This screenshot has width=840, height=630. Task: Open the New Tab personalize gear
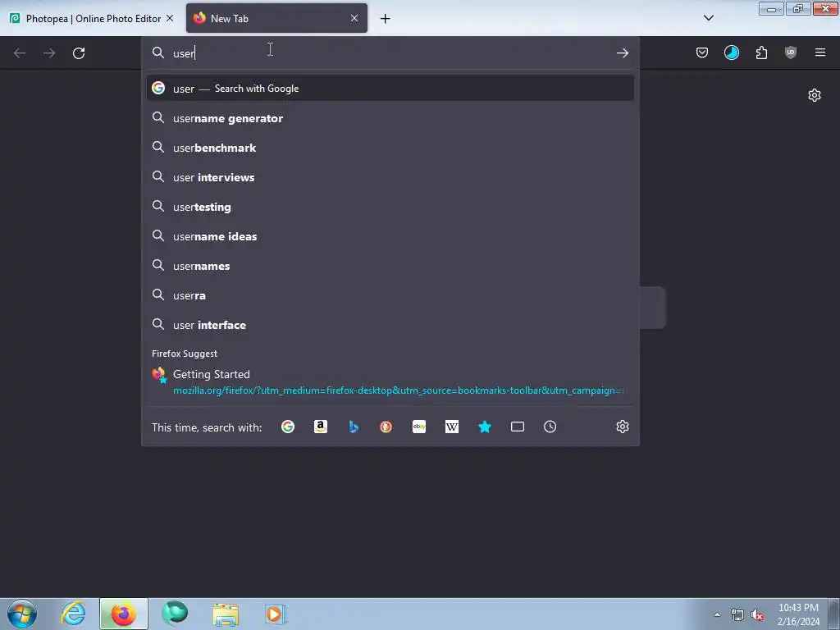pos(815,95)
